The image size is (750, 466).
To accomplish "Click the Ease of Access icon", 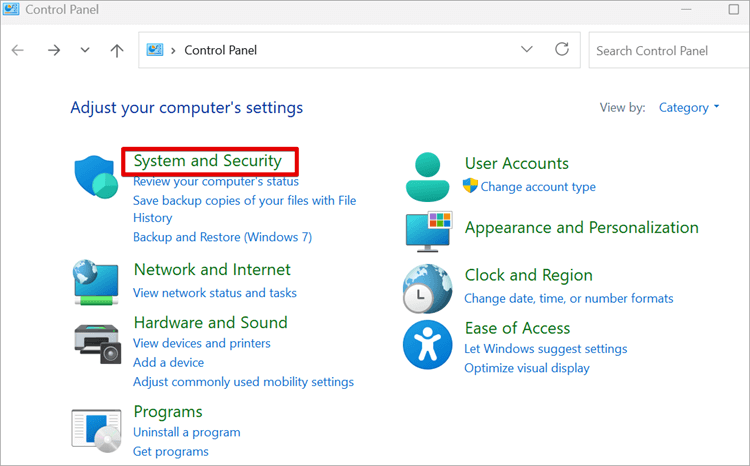I will (427, 344).
